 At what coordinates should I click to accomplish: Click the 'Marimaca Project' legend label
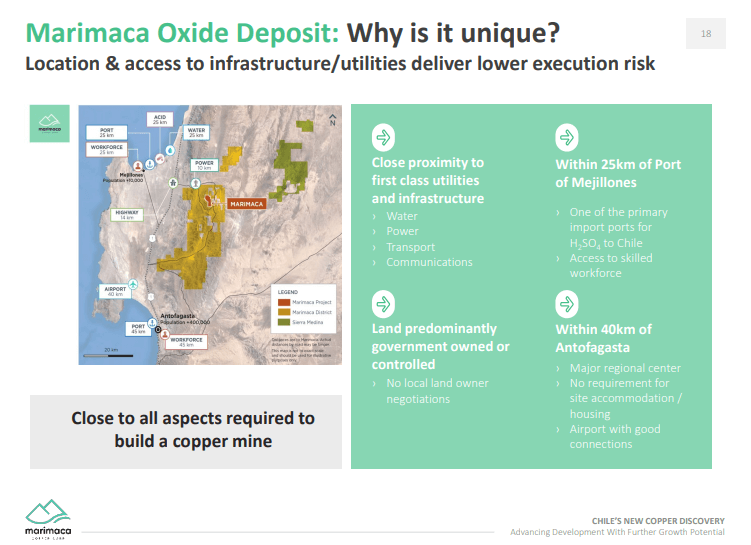tap(312, 302)
